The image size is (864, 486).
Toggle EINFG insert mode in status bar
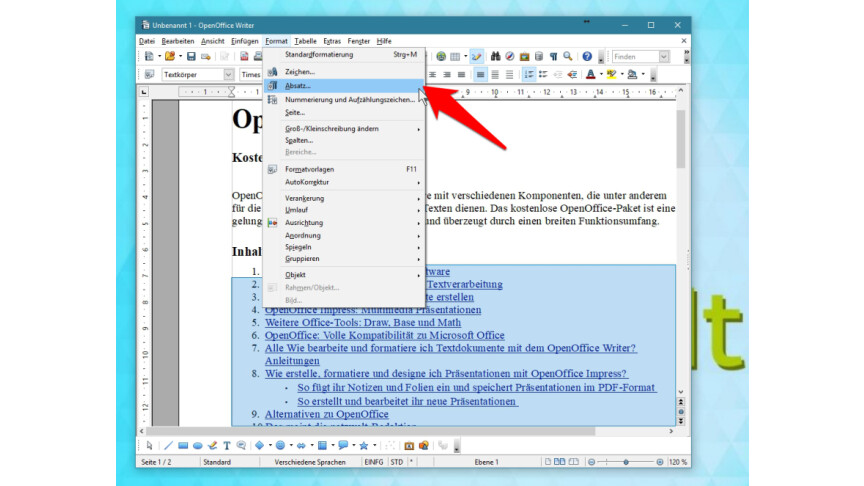(x=374, y=462)
